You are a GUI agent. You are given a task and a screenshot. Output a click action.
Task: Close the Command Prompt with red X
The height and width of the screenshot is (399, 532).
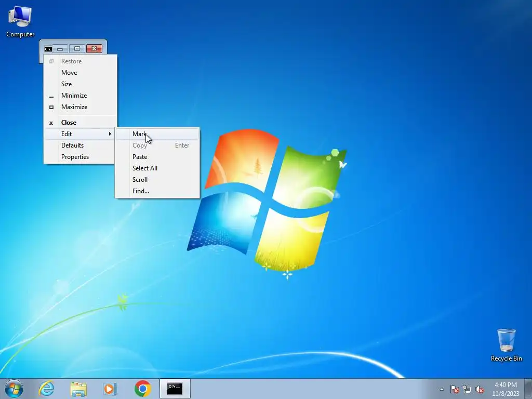pos(95,49)
